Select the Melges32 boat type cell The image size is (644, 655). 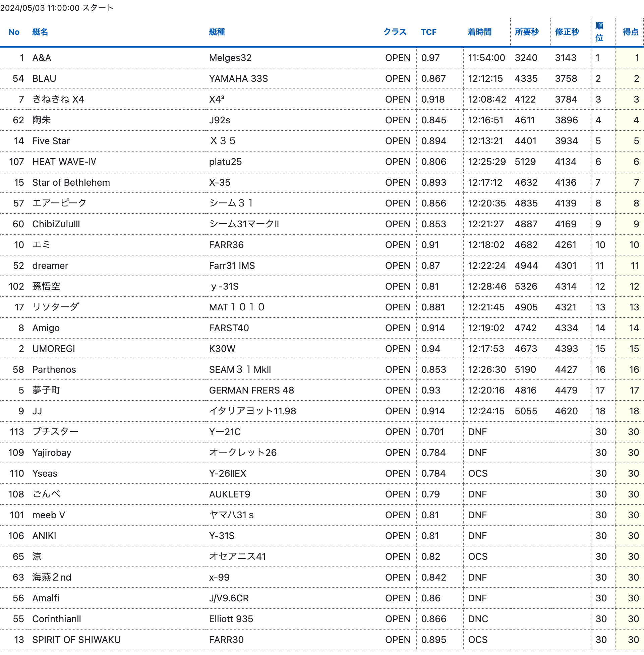tap(230, 58)
